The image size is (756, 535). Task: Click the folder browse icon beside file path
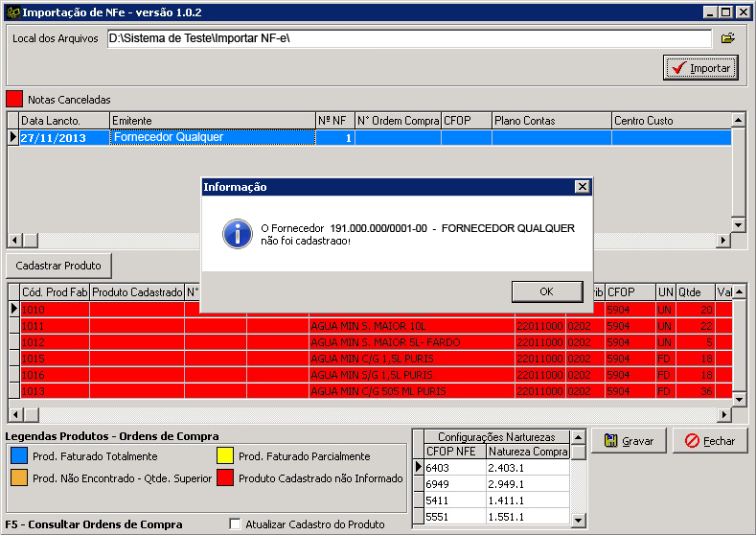coord(727,38)
